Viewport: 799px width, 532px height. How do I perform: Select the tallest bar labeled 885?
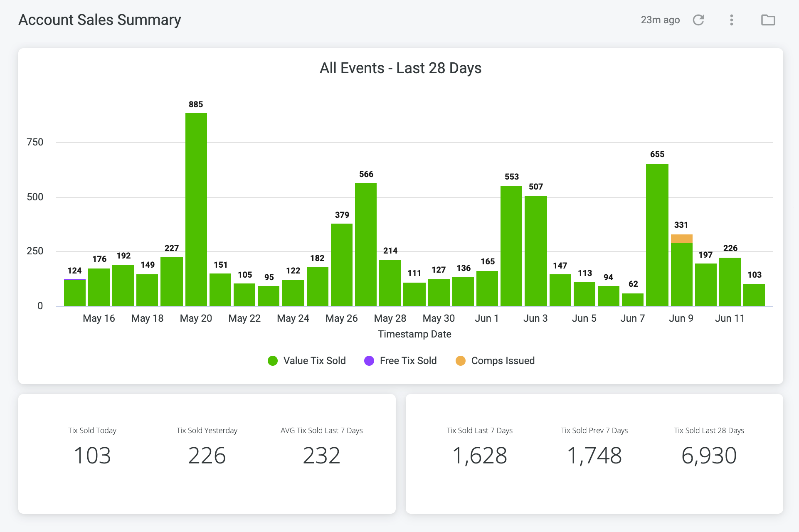click(196, 209)
